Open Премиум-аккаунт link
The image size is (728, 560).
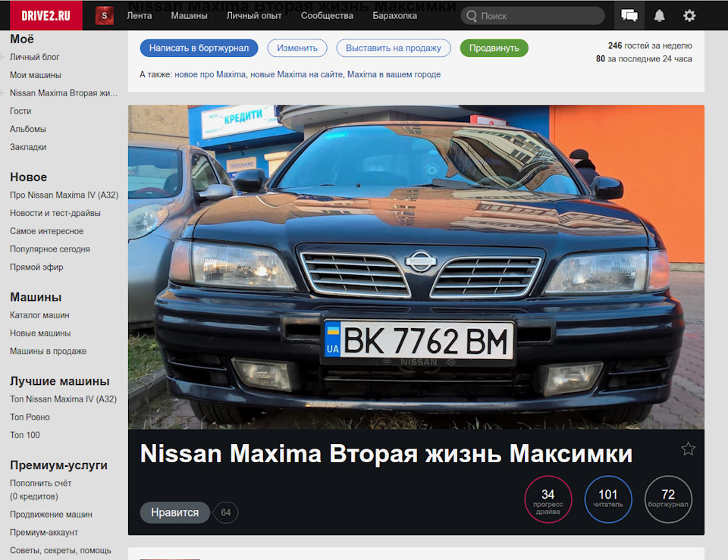click(x=44, y=533)
